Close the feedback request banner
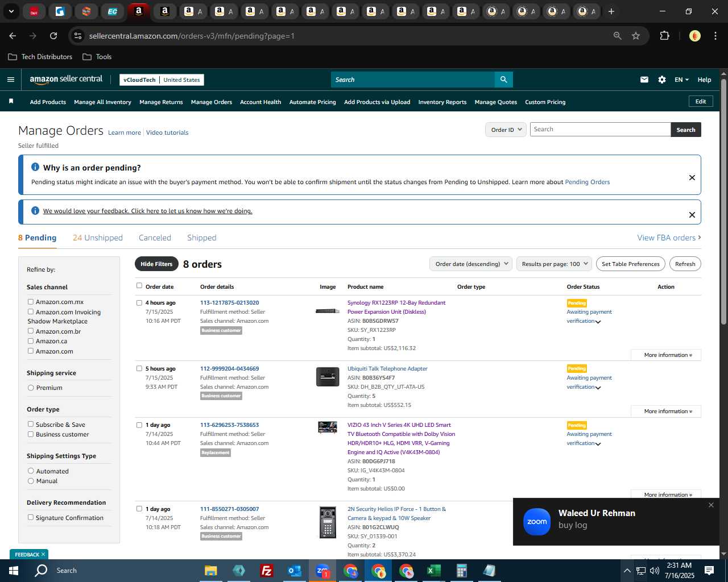The height and width of the screenshot is (582, 728). tap(692, 215)
